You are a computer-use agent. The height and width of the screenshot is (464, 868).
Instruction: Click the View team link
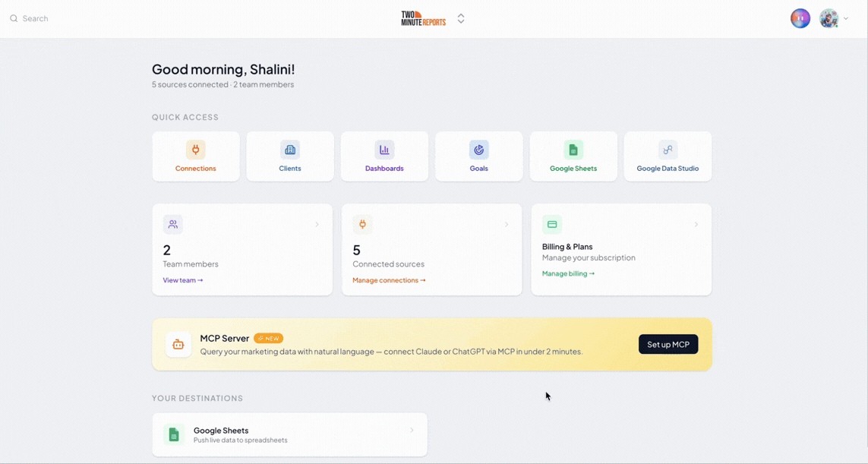183,280
